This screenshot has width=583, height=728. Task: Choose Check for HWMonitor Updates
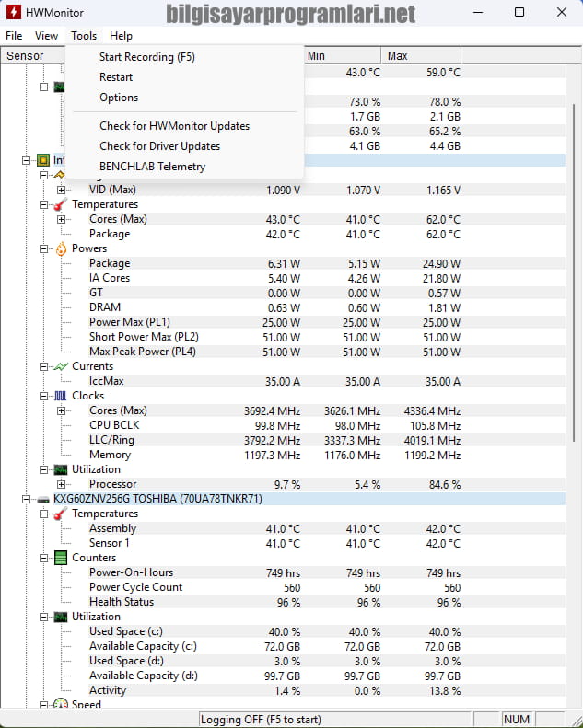coord(175,126)
